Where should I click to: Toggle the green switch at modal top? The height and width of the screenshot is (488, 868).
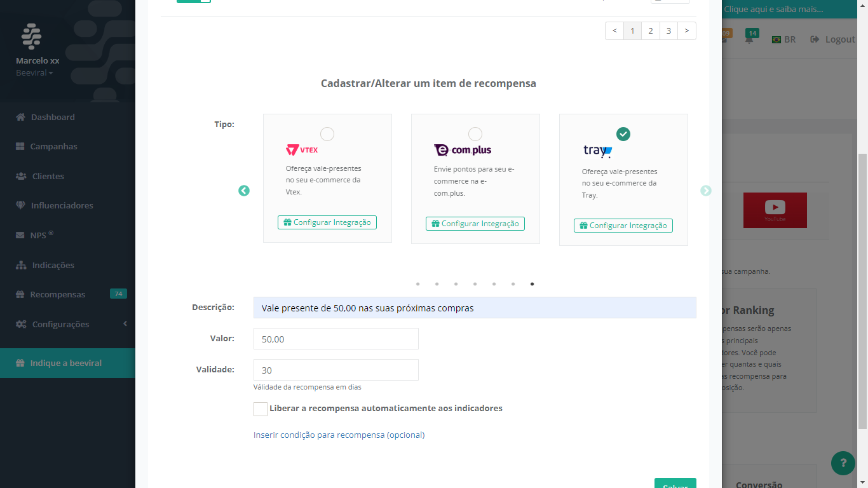tap(194, 1)
